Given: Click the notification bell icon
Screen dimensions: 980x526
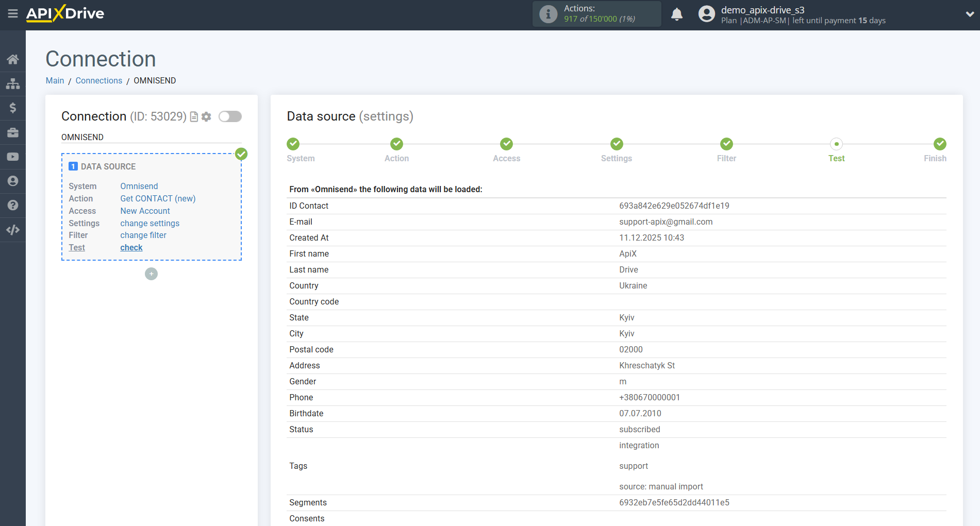Looking at the screenshot, I should pos(677,14).
